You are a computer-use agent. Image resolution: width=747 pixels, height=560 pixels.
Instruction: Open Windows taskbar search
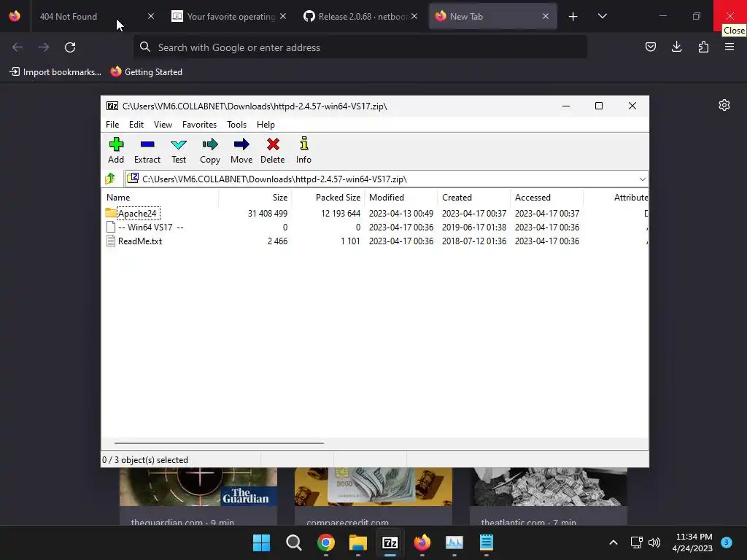pos(293,542)
